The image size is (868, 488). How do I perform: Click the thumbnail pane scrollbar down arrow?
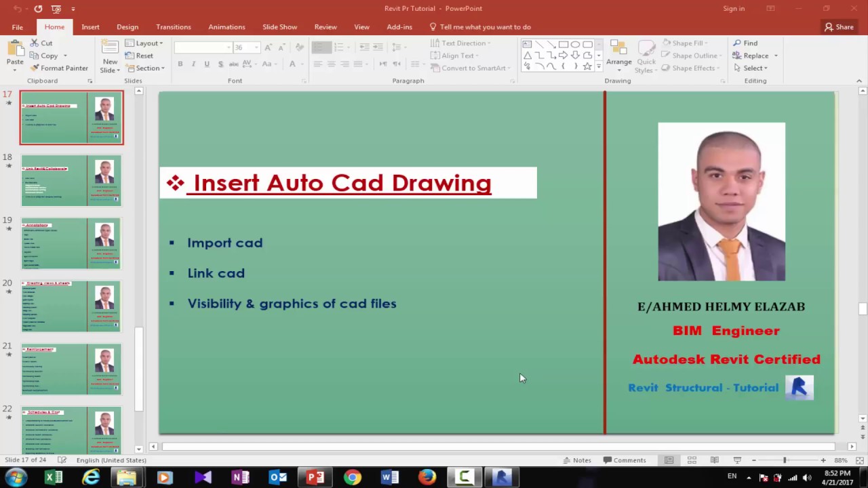point(139,449)
